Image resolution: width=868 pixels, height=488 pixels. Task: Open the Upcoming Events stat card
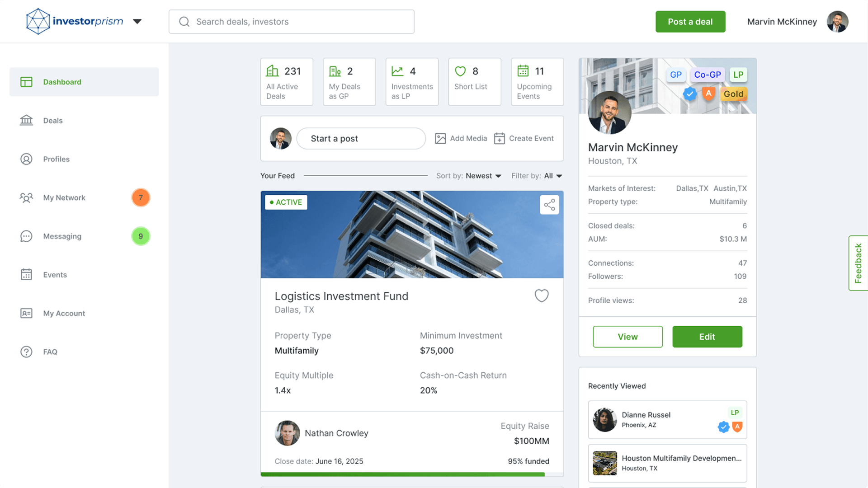pos(537,82)
